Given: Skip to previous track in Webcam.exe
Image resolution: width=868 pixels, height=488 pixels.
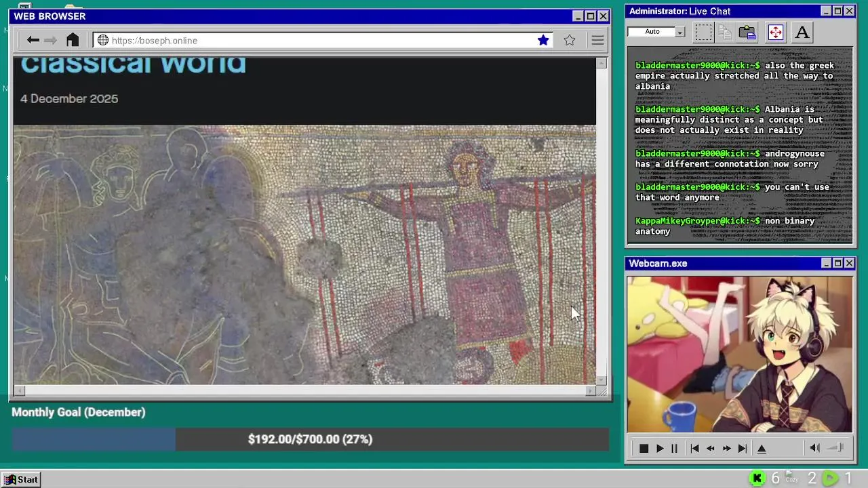Looking at the screenshot, I should click(694, 448).
